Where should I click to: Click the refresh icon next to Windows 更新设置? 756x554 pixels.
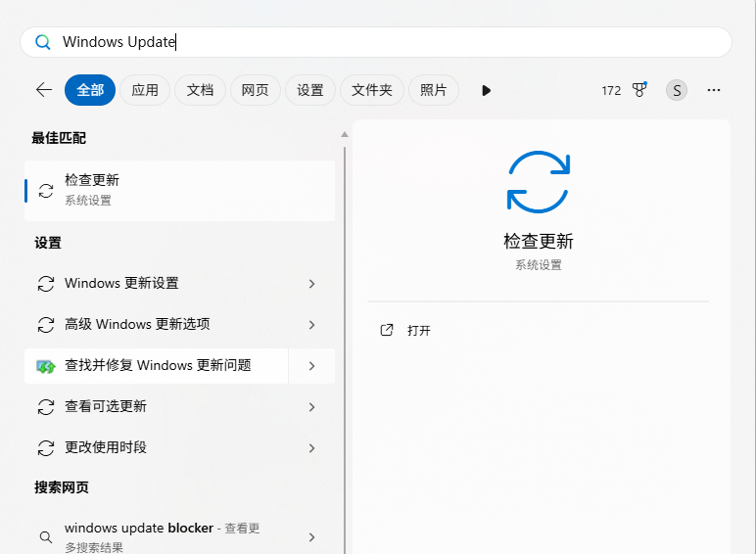(46, 284)
